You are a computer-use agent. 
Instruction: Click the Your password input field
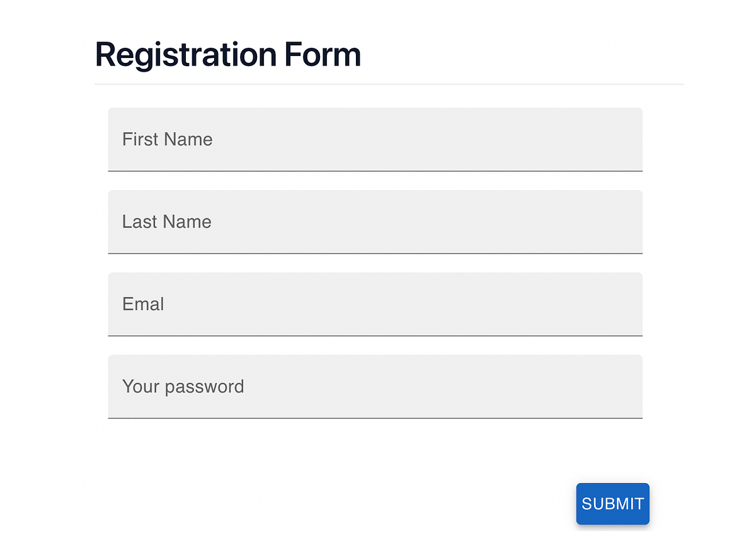[375, 387]
